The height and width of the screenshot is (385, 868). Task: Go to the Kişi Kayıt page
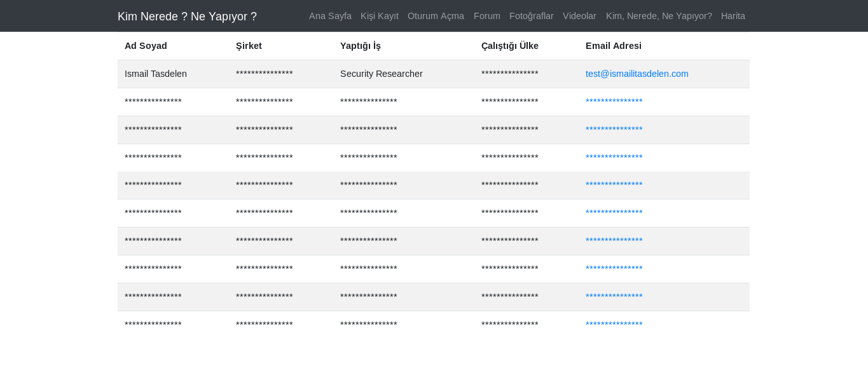click(380, 16)
